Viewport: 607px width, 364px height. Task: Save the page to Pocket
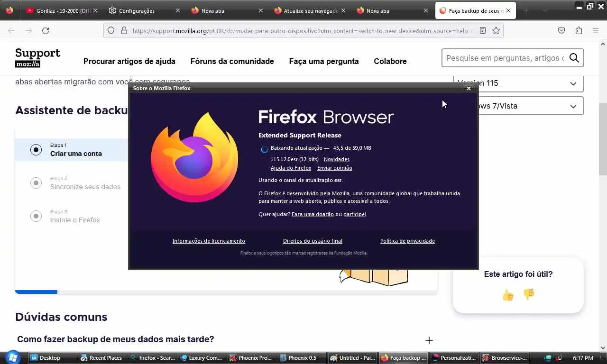click(x=561, y=30)
